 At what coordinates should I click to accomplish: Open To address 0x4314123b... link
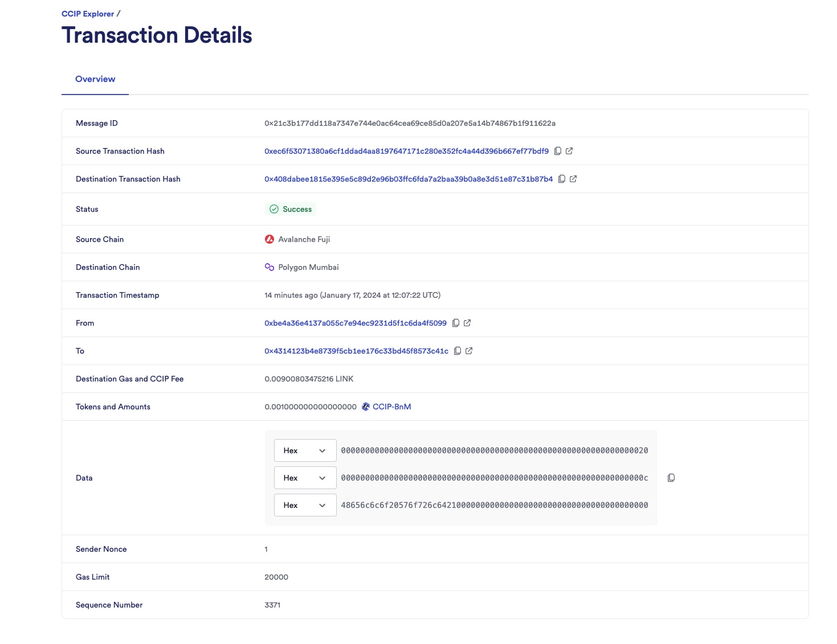pyautogui.click(x=356, y=351)
